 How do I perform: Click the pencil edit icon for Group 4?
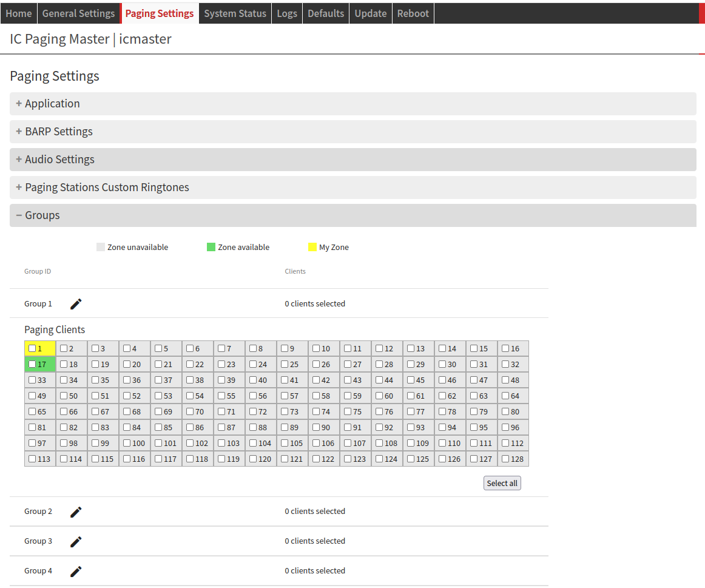76,572
